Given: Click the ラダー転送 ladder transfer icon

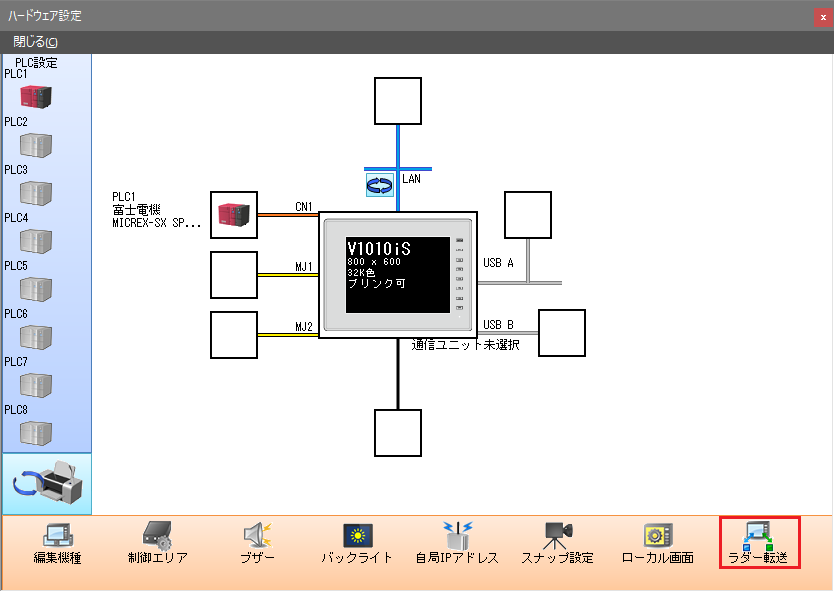Looking at the screenshot, I should 759,543.
